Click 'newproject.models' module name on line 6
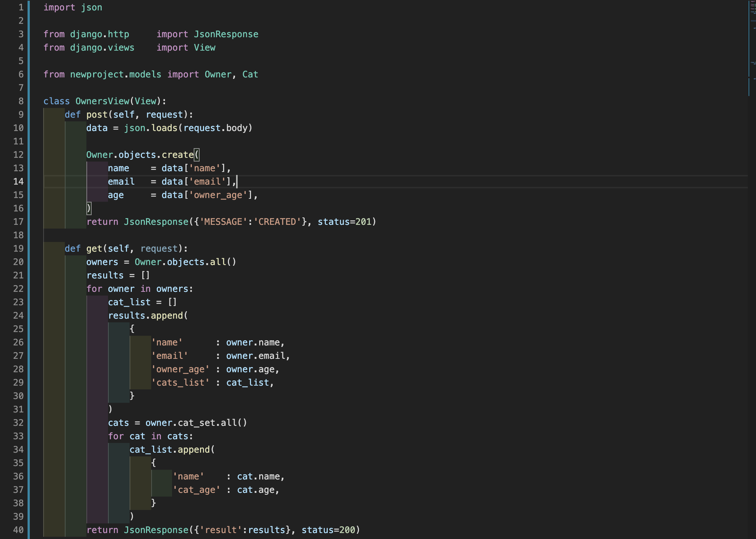This screenshot has width=756, height=539. click(115, 74)
